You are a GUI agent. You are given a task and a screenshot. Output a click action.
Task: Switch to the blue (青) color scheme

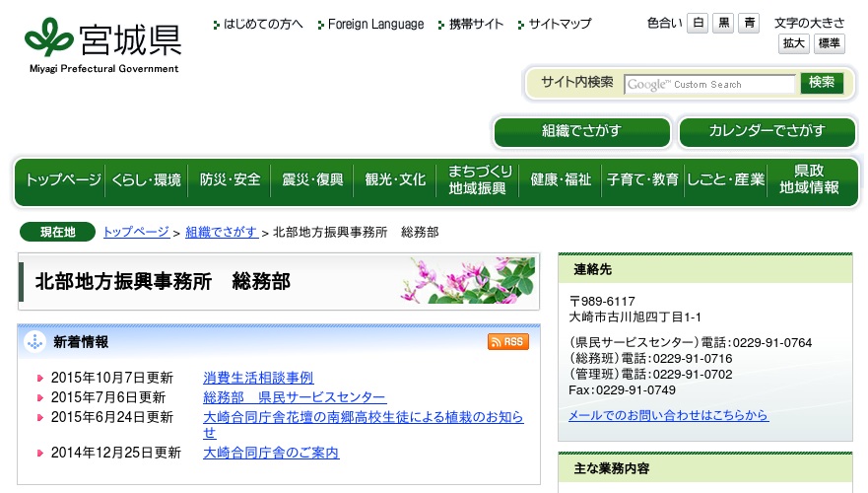751,24
